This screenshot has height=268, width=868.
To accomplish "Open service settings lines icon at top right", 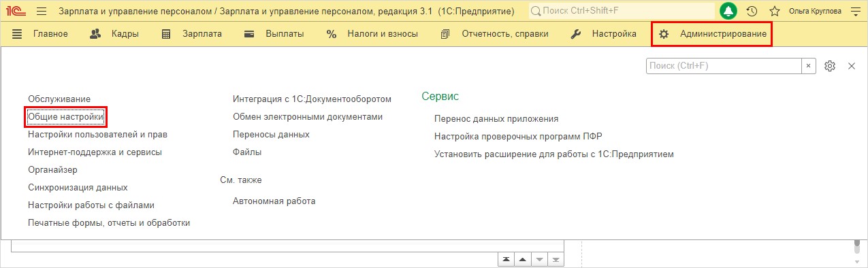I will click(x=856, y=12).
